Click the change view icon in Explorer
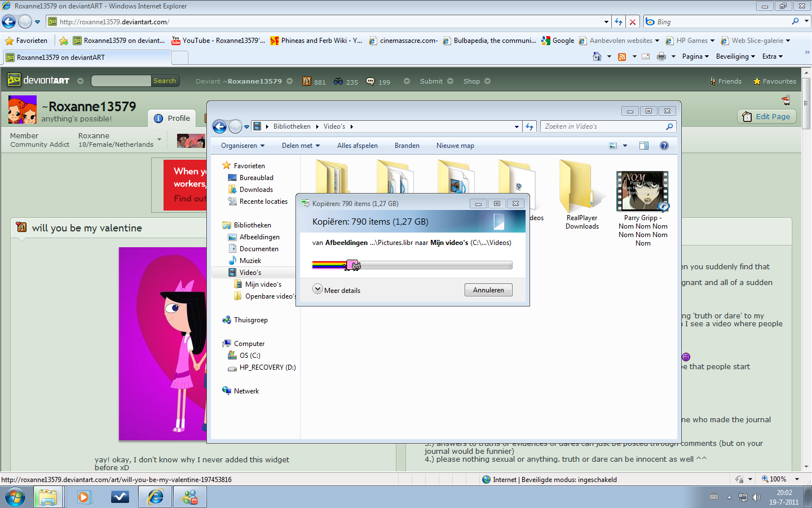The image size is (812, 508). click(614, 146)
